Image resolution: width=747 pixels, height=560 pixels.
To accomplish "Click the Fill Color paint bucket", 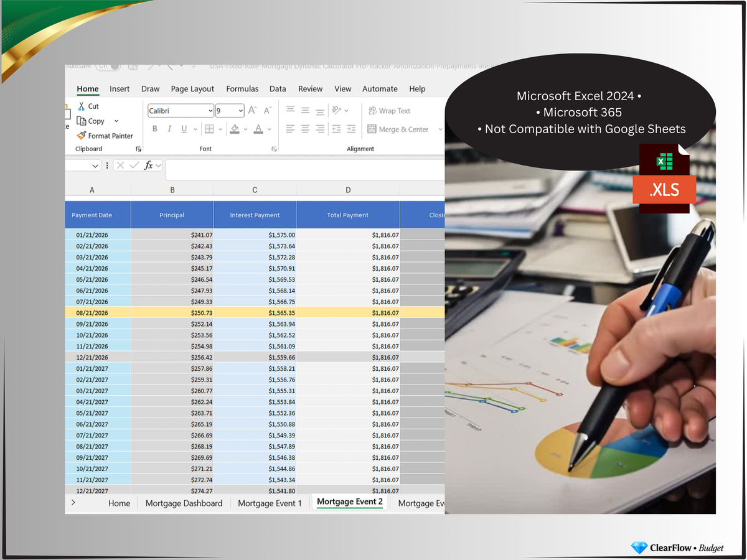I will pyautogui.click(x=235, y=129).
